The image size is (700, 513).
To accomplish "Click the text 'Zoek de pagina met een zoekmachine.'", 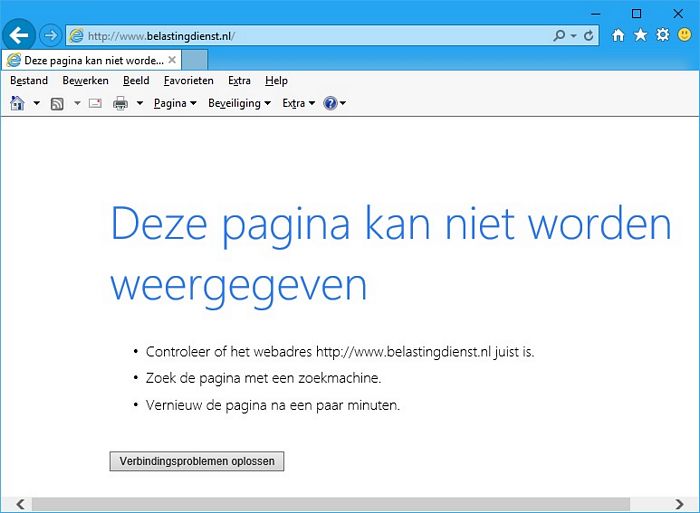I will pyautogui.click(x=263, y=378).
